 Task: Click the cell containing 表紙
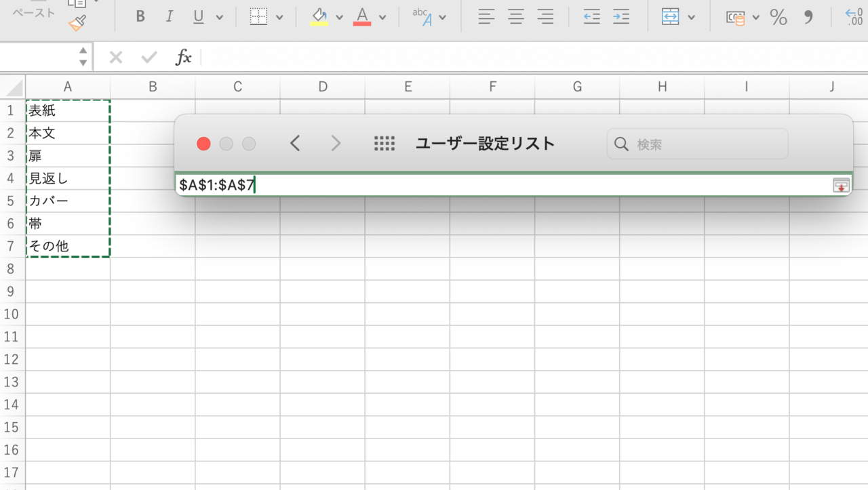(x=68, y=110)
